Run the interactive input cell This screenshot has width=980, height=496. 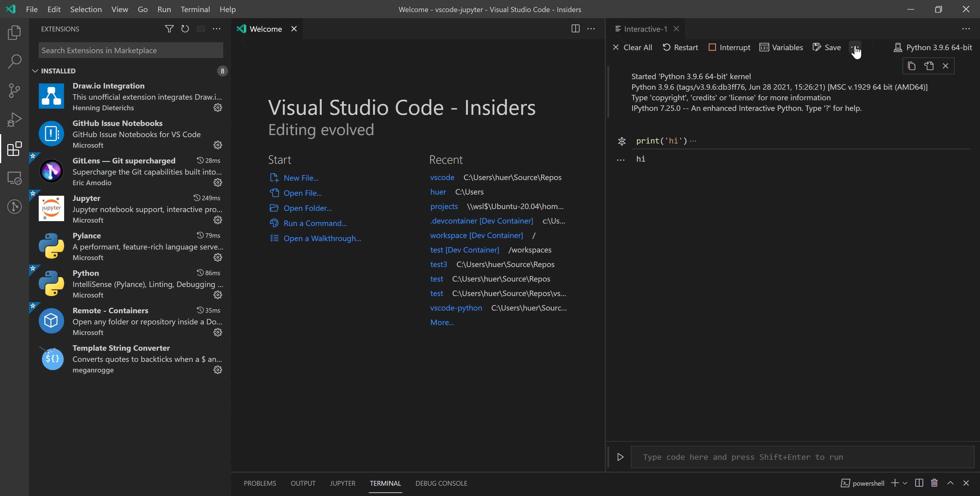tap(620, 457)
